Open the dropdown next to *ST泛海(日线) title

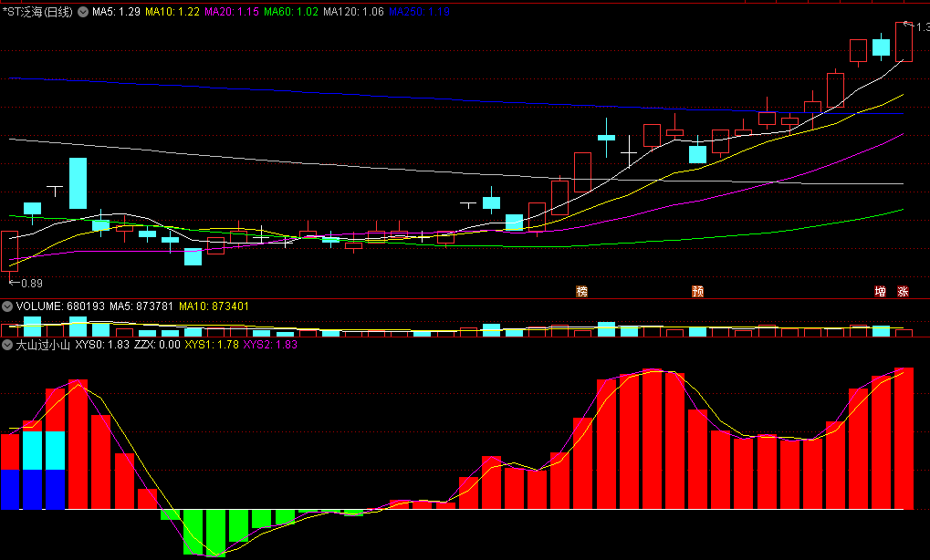(84, 12)
